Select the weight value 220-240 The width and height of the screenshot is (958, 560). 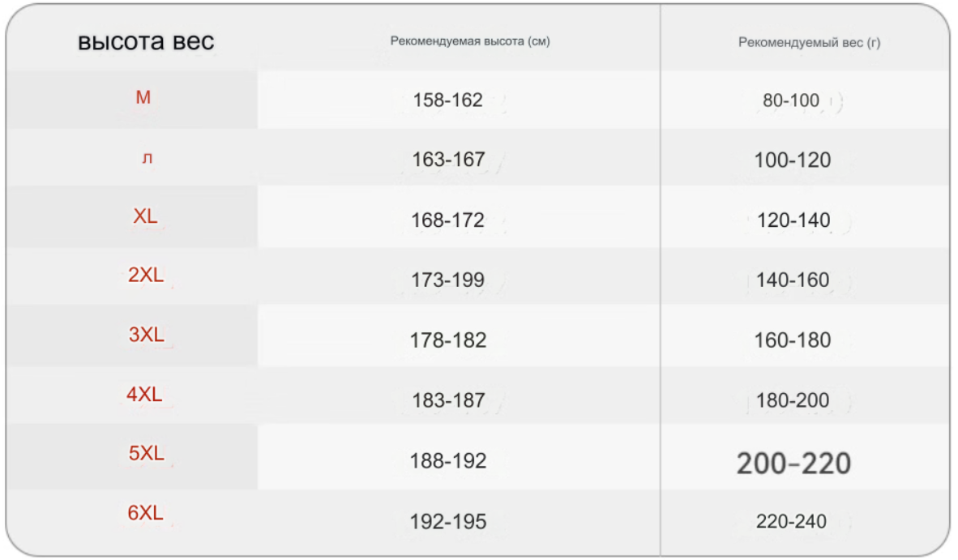tap(791, 521)
